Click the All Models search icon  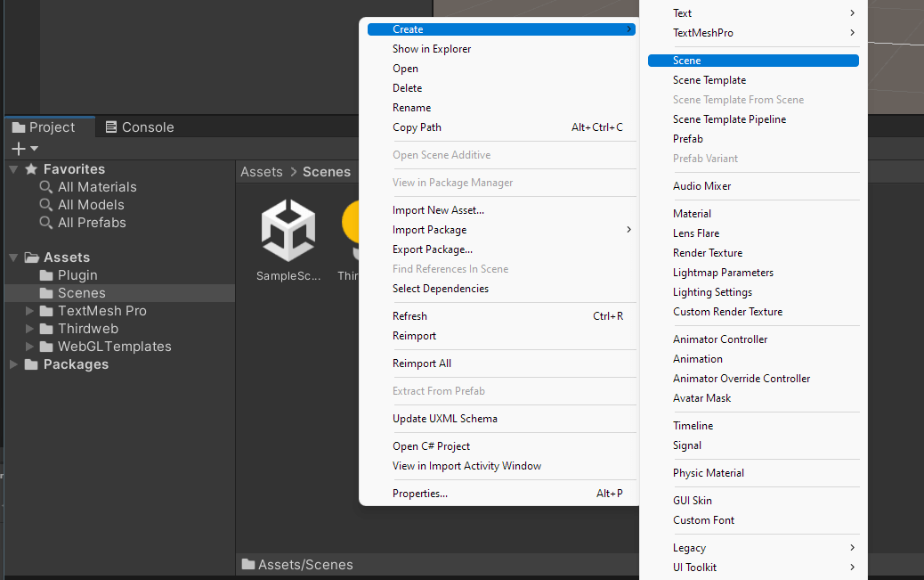click(46, 205)
